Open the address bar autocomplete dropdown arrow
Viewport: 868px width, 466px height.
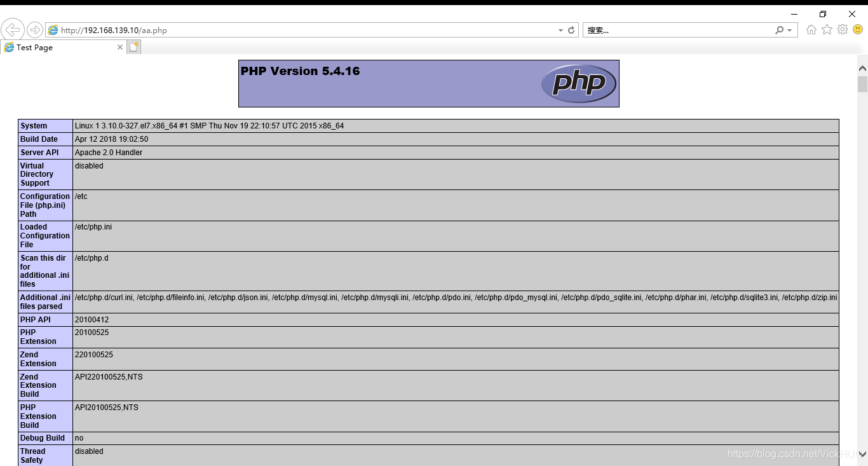[560, 30]
